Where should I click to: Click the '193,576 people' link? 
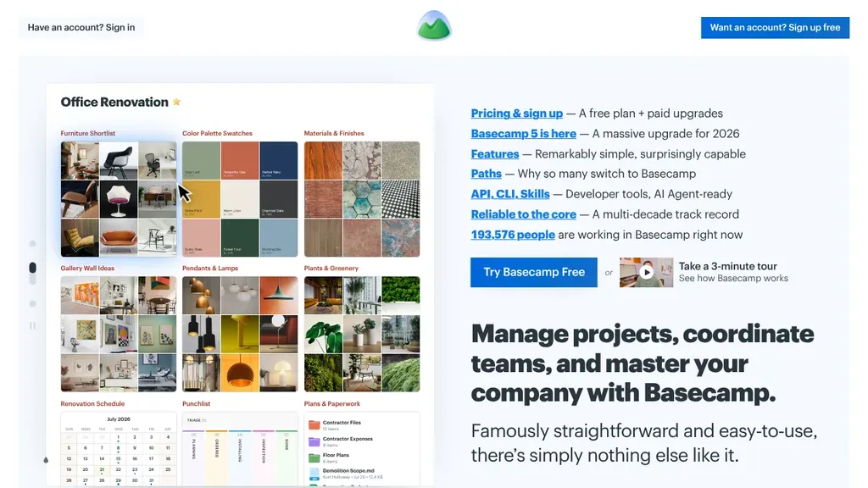tap(513, 235)
